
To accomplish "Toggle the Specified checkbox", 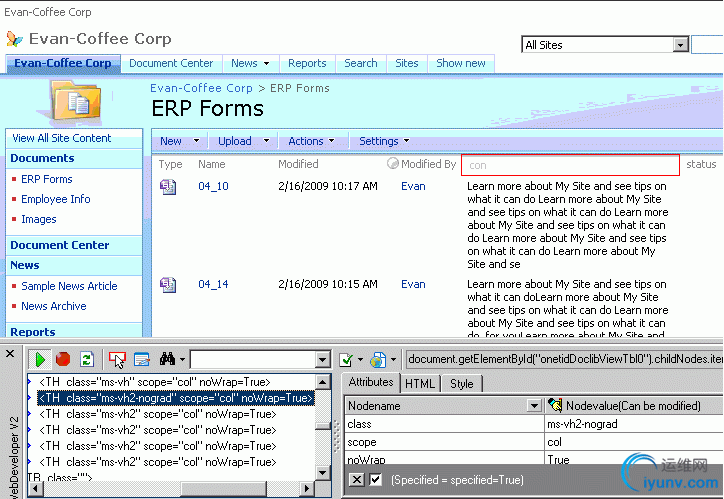I will point(376,480).
